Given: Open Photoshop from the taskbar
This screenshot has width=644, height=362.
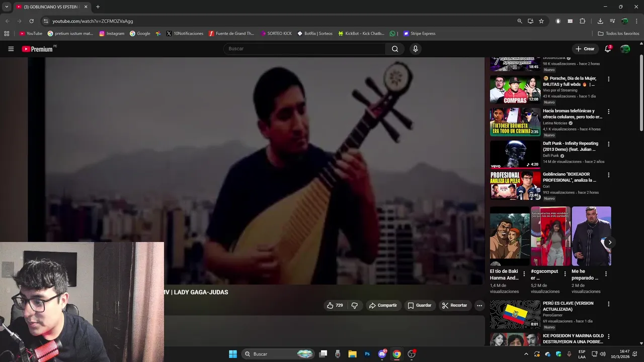Looking at the screenshot, I should tap(367, 354).
